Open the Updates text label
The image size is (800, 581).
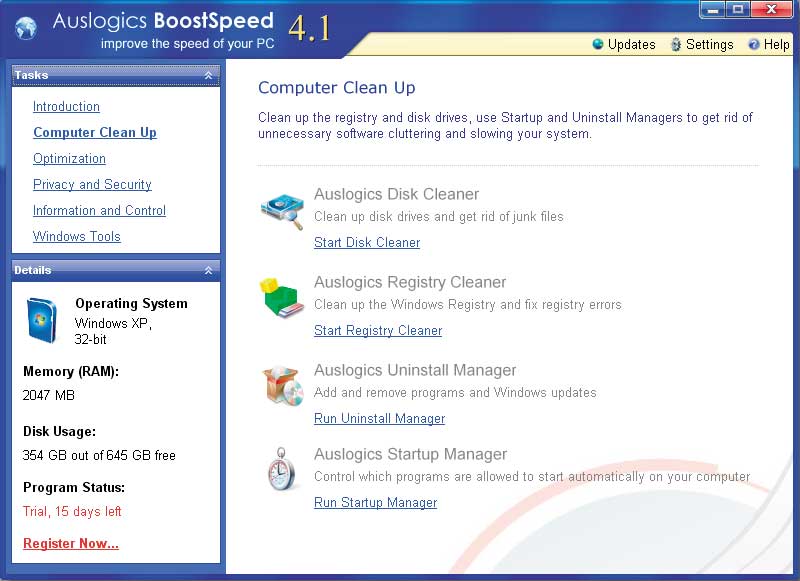point(632,44)
